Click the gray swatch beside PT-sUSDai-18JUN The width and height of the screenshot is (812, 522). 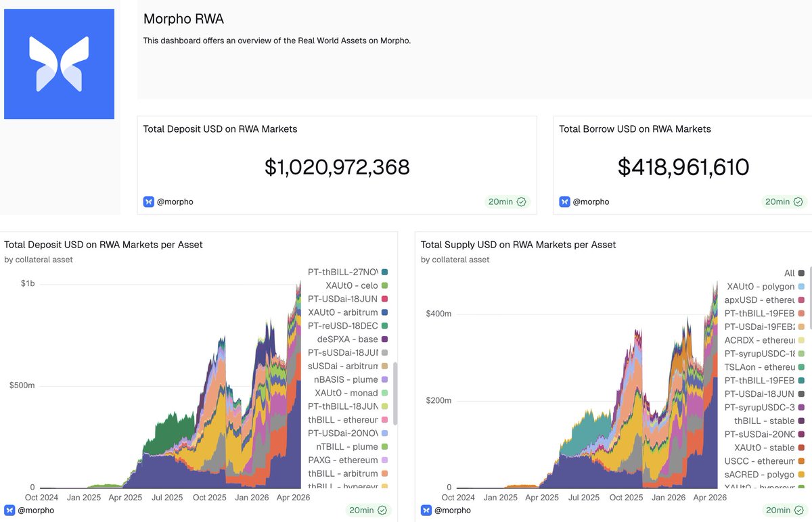(x=384, y=353)
